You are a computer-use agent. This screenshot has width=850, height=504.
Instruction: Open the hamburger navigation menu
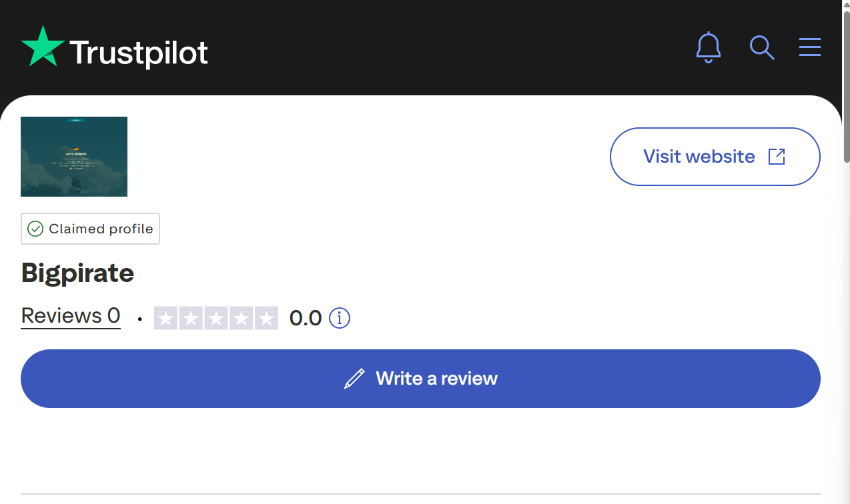810,47
